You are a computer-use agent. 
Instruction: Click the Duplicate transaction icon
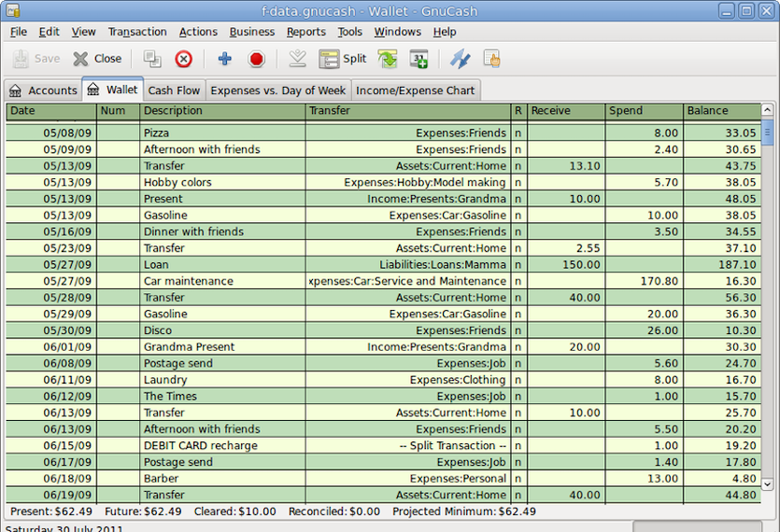pyautogui.click(x=152, y=59)
